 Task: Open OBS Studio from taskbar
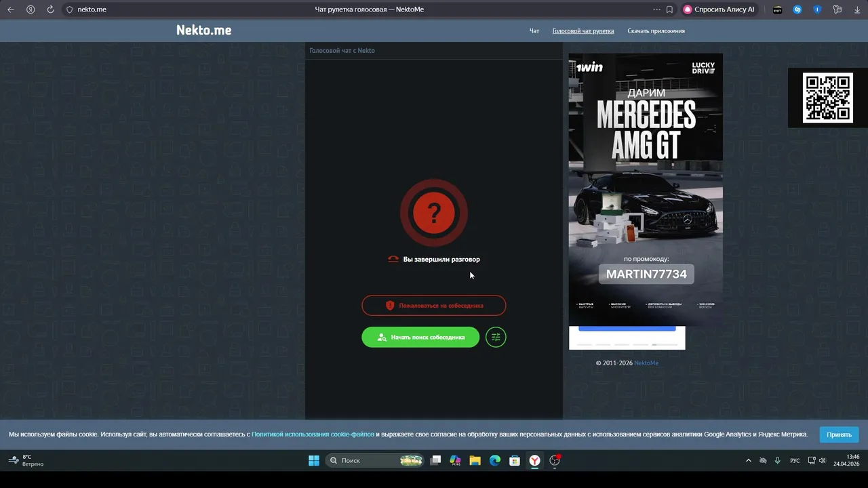(555, 460)
